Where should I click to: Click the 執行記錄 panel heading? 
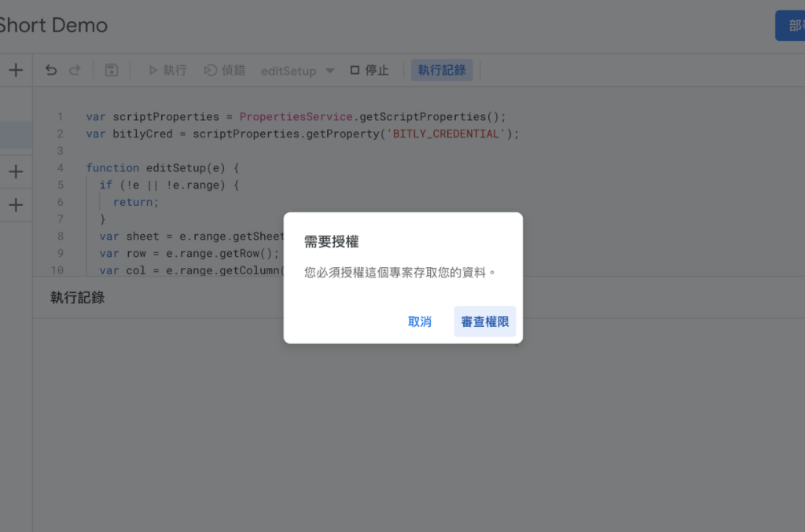(78, 298)
